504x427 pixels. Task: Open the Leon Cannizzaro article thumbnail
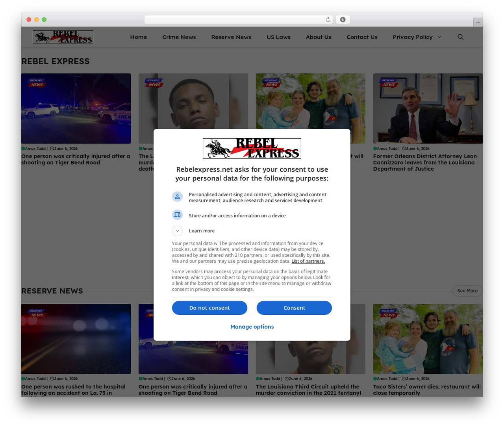coord(428,108)
